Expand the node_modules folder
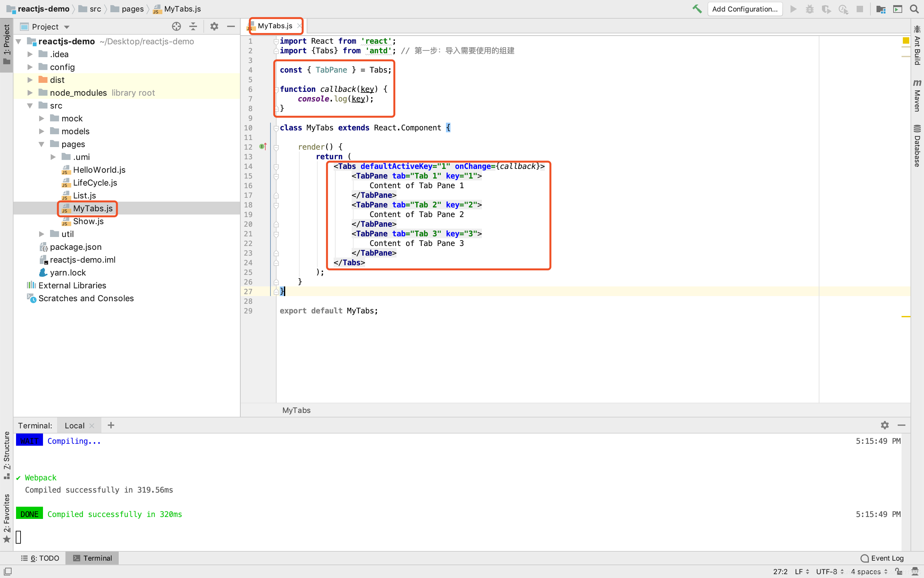The width and height of the screenshot is (924, 578). point(30,92)
